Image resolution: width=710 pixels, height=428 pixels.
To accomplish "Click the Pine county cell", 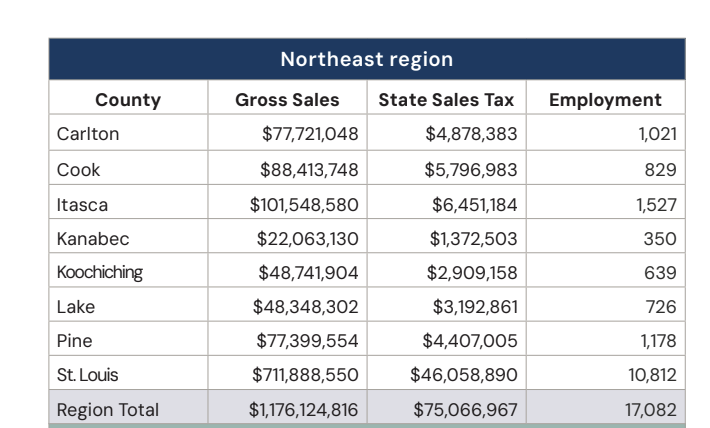I will pos(73,341).
